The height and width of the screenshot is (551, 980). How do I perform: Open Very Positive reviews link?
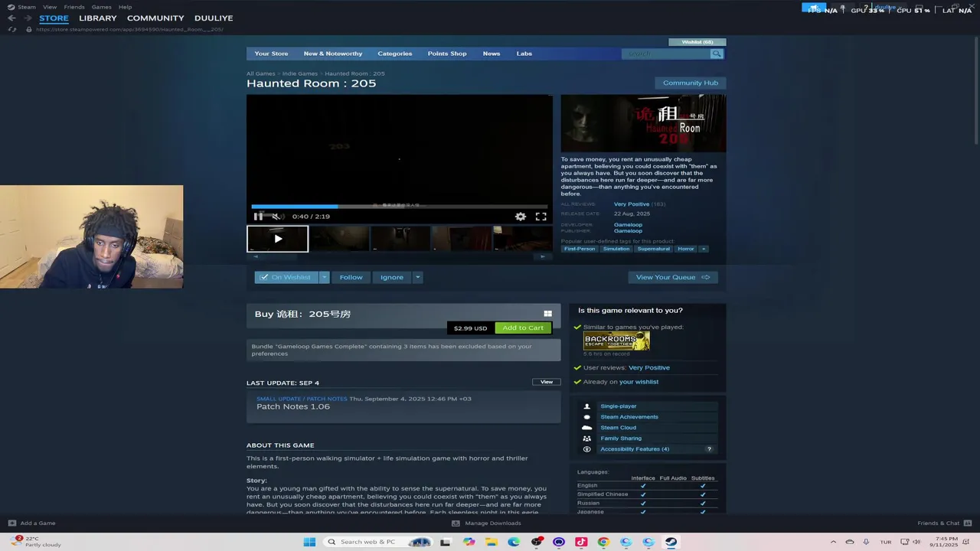[632, 204]
